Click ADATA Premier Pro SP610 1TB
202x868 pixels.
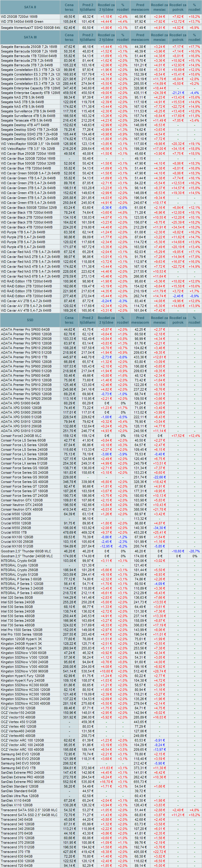(x=24, y=357)
